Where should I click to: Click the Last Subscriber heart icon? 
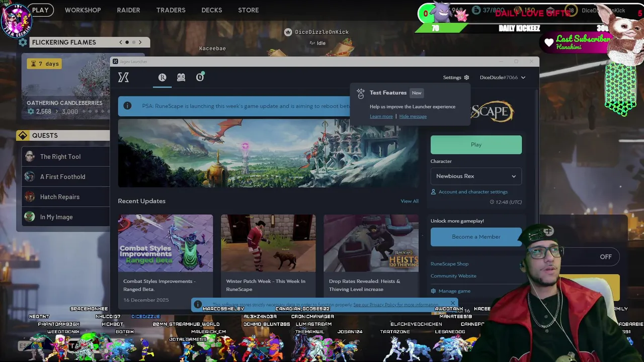point(549,43)
